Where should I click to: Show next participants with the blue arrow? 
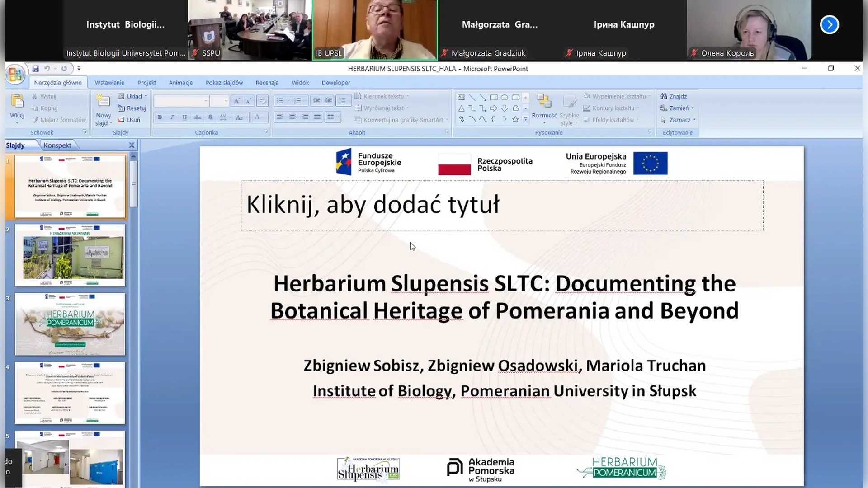point(829,24)
